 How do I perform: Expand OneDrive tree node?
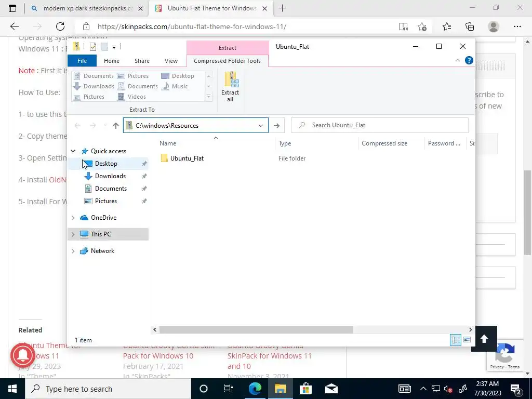click(73, 218)
